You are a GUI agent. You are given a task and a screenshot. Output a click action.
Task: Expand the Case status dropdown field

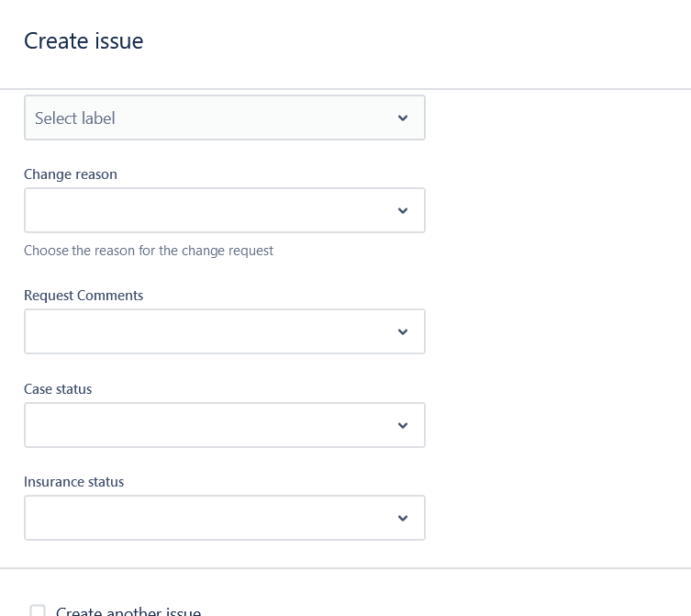[211, 426]
